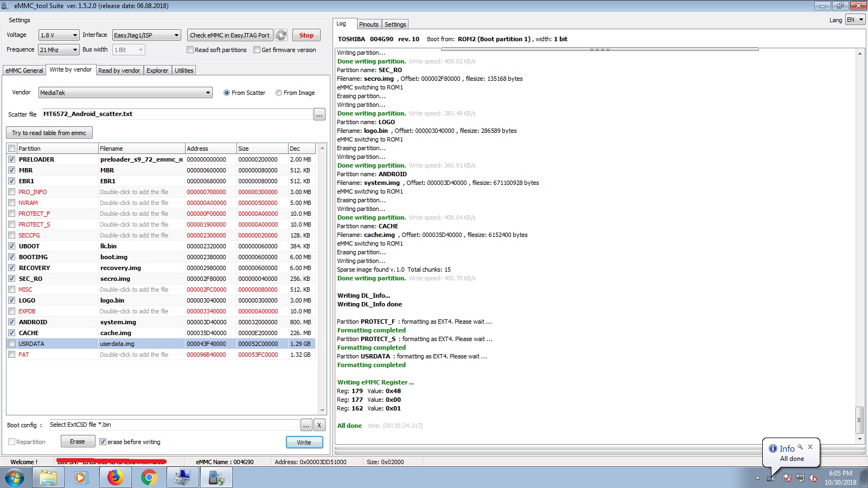Click the eMMC_tool Suite title bar icon

tap(5, 6)
